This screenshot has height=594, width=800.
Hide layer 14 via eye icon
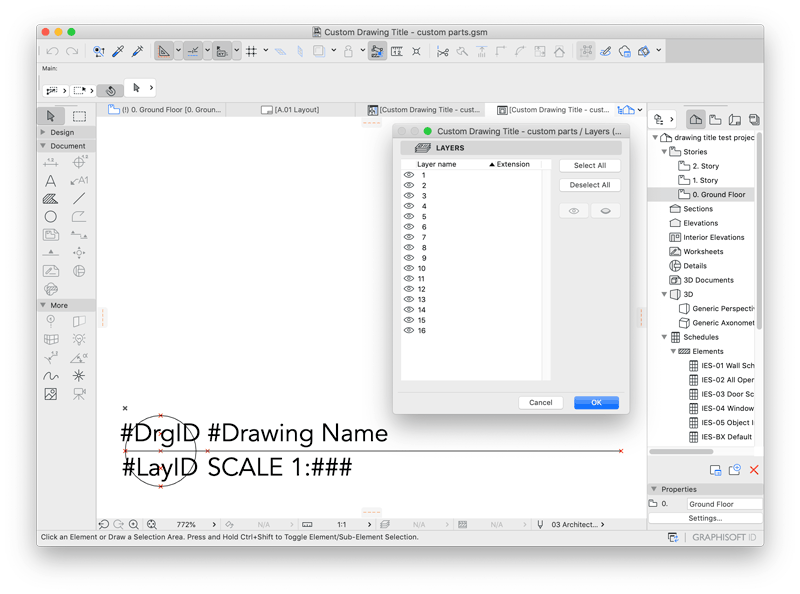click(x=409, y=310)
